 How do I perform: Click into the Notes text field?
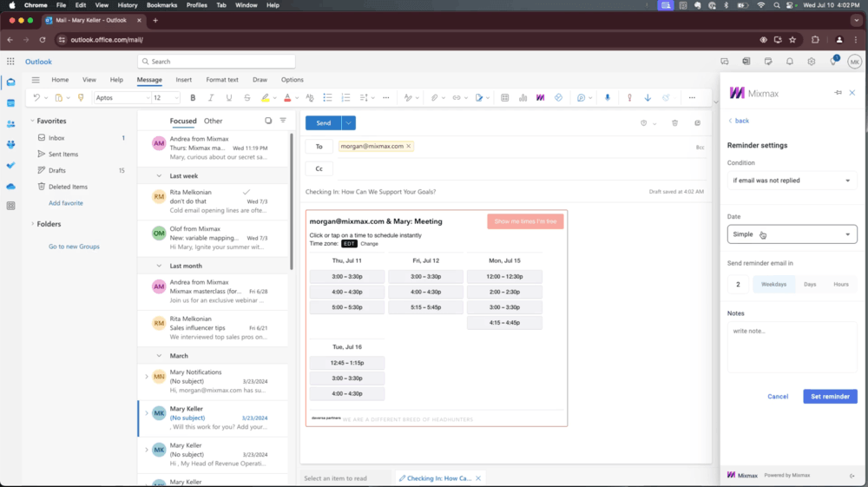[x=792, y=347]
